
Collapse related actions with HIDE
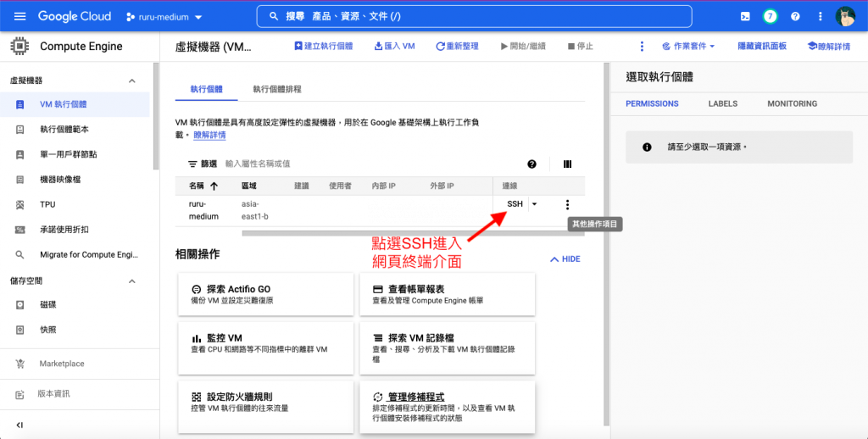pos(565,259)
